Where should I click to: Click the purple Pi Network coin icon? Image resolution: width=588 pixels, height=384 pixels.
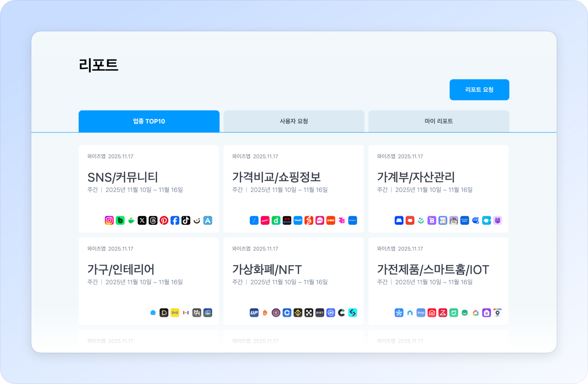276,313
